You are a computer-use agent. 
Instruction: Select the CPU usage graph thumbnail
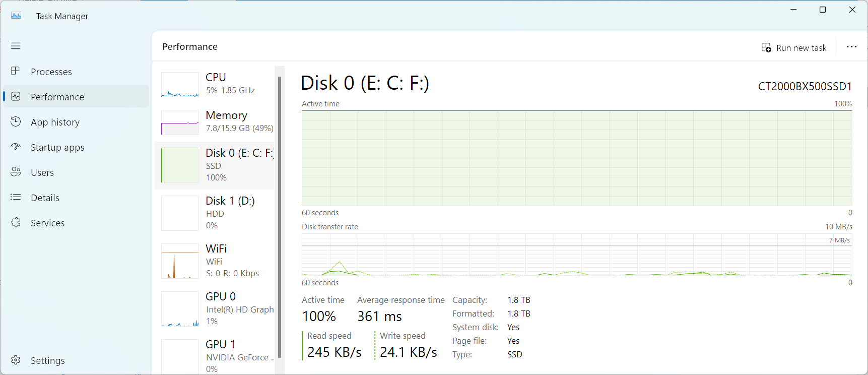(x=180, y=85)
